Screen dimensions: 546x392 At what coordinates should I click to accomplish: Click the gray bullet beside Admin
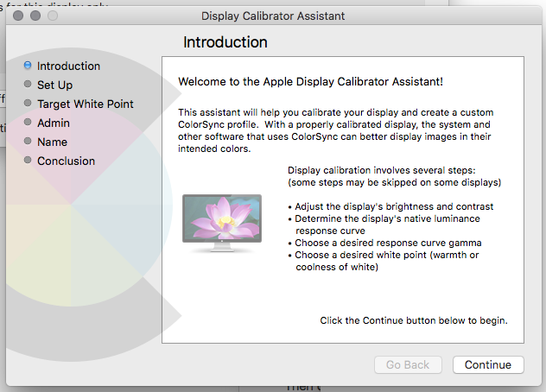point(28,122)
